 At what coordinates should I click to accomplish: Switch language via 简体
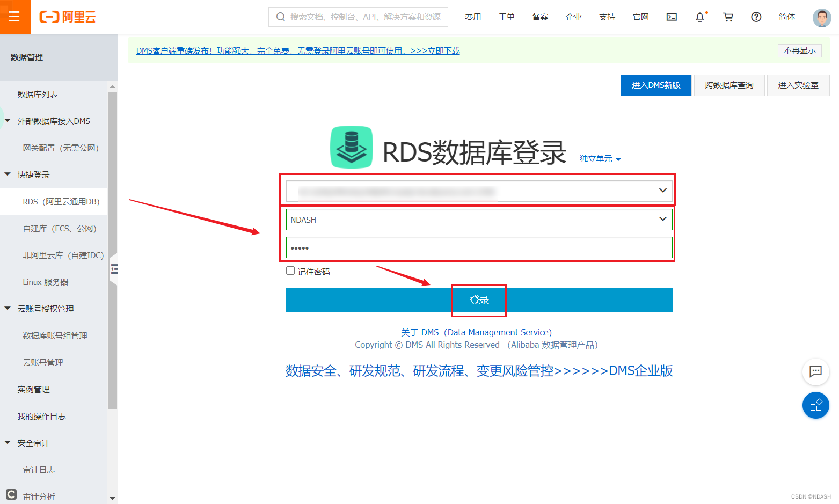point(787,17)
